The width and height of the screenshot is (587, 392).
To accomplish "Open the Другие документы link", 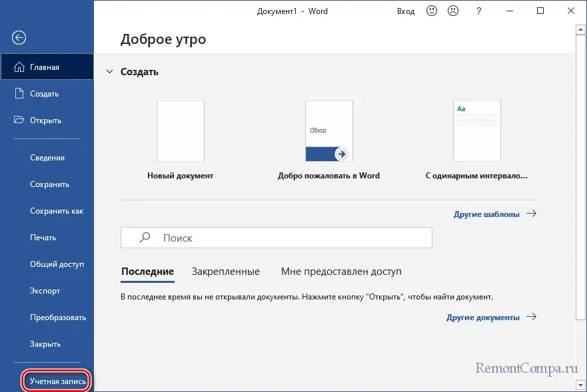I will (490, 317).
